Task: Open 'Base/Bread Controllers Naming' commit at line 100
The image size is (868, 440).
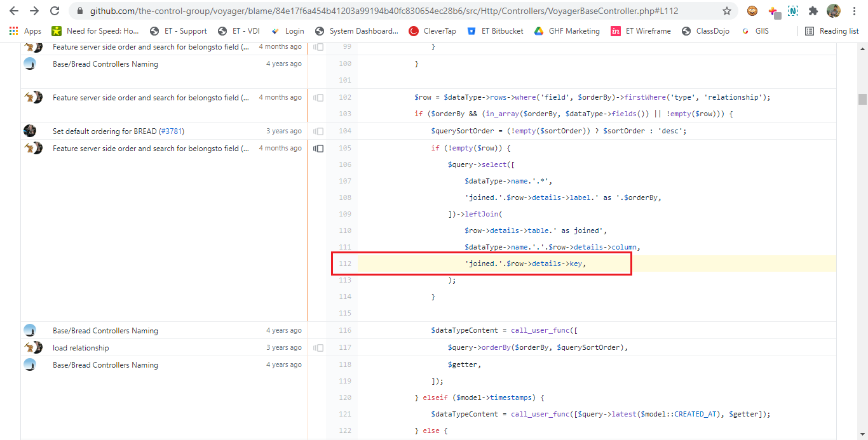Action: [x=105, y=64]
